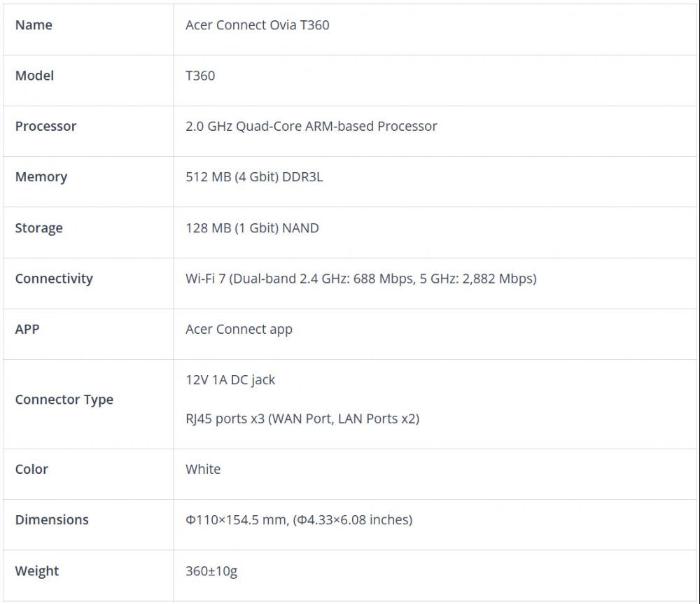Click the Model row label
The width and height of the screenshot is (700, 604).
tap(34, 76)
